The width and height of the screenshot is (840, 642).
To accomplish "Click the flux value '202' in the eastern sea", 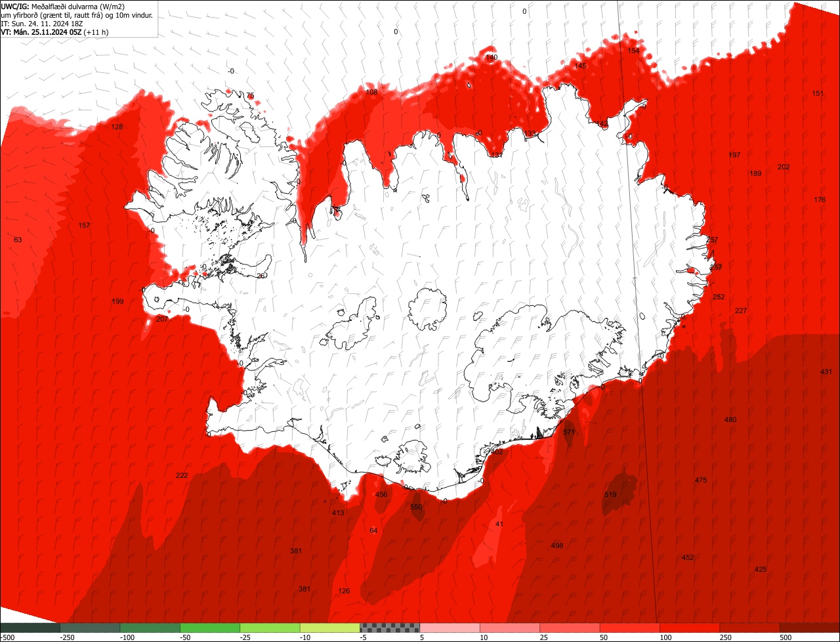I will click(x=784, y=167).
